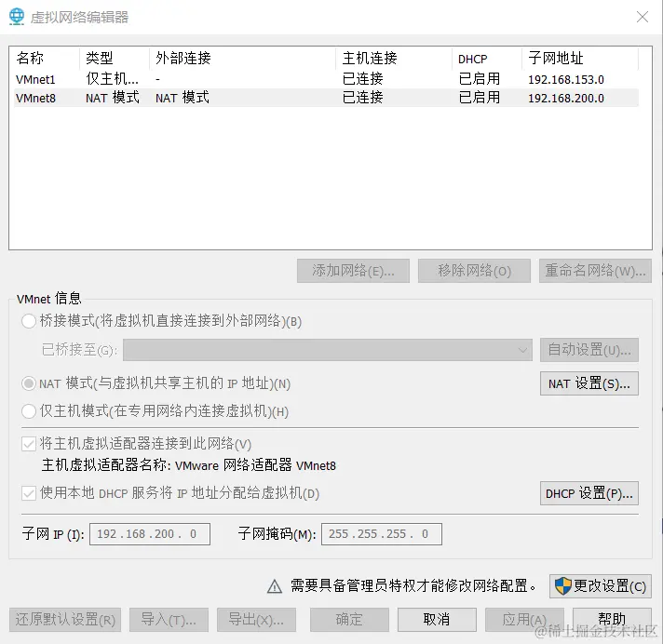Viewport: 663px width, 644px height.
Task: Click the 子网 IP input field
Action: [150, 534]
